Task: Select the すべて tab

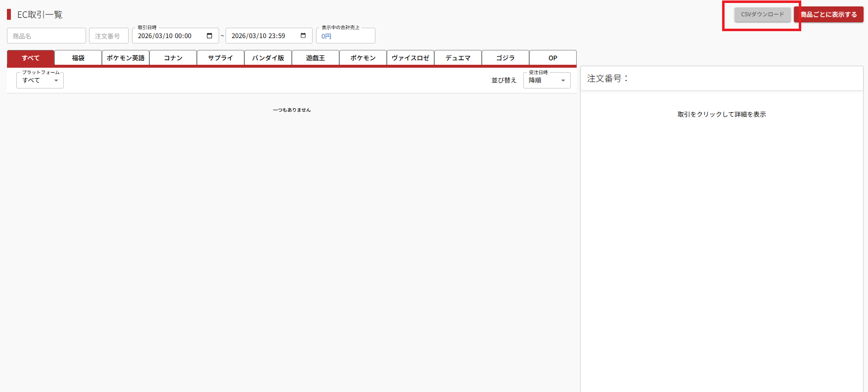Action: point(31,58)
